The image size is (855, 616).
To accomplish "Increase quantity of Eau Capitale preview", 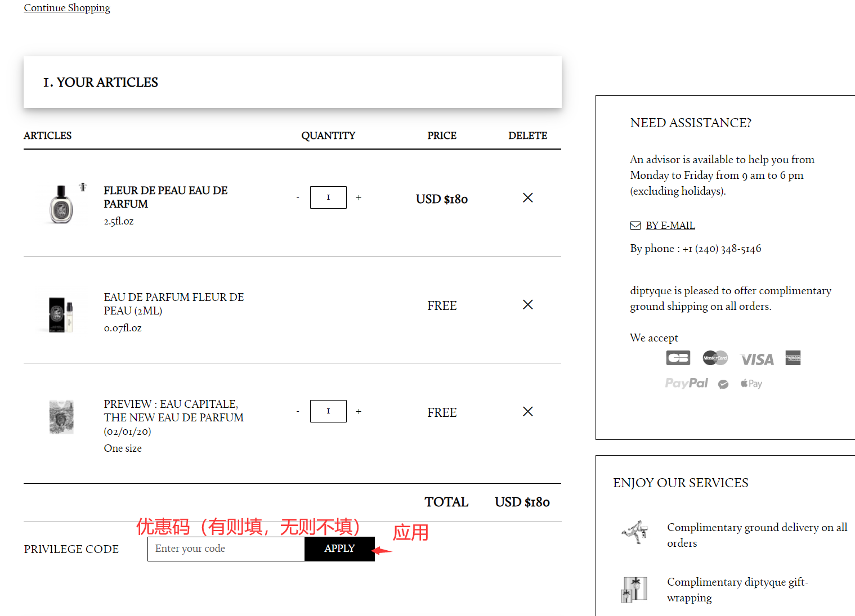I will click(359, 411).
